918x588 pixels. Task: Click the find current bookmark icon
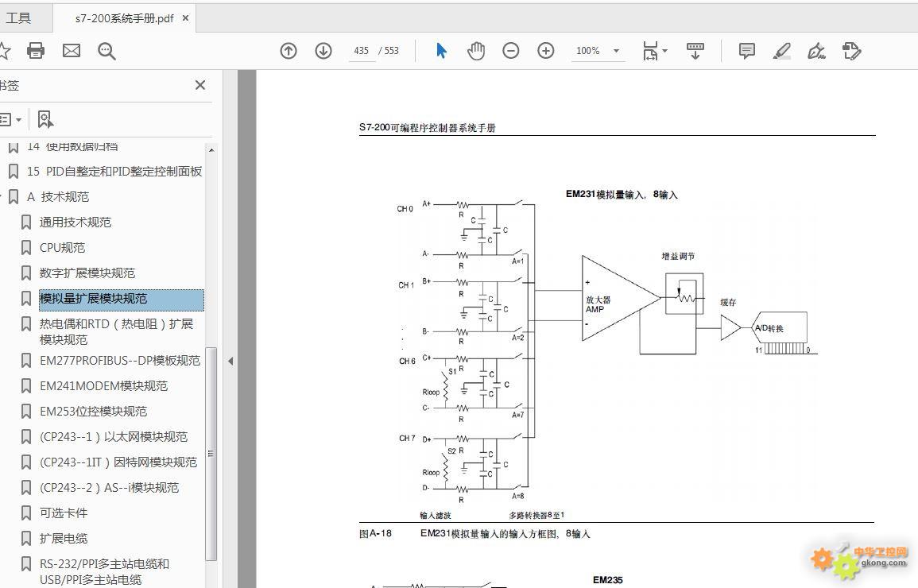(x=45, y=119)
